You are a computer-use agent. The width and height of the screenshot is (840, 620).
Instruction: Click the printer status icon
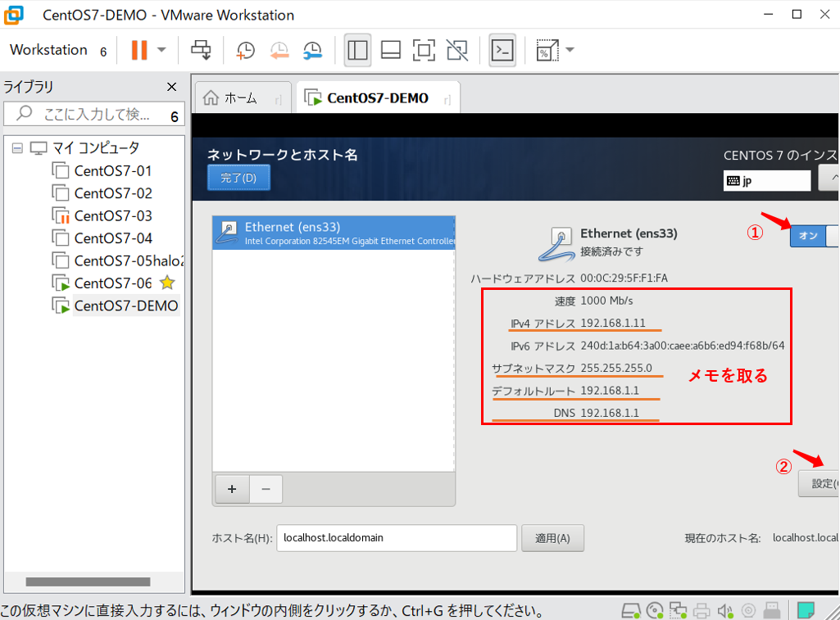(702, 610)
